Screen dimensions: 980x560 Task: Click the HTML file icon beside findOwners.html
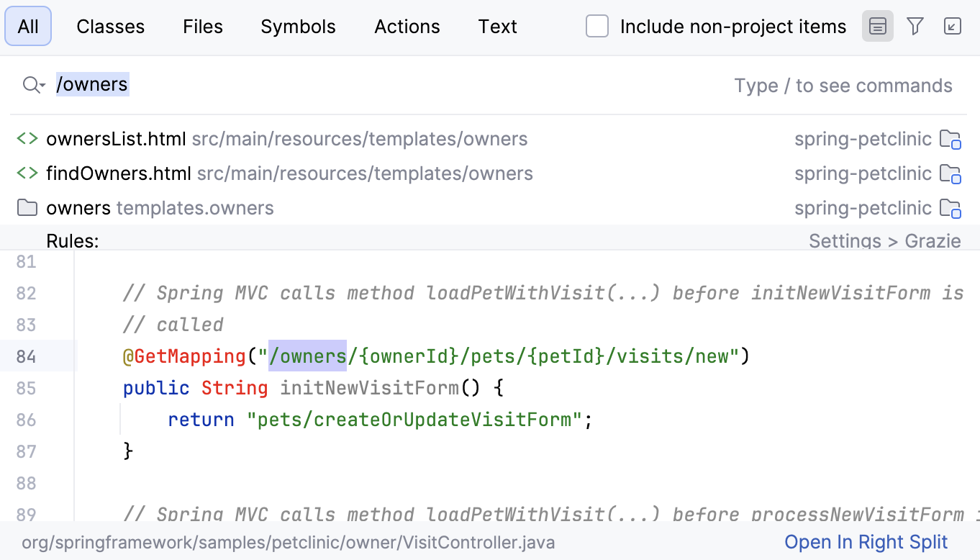pyautogui.click(x=26, y=173)
